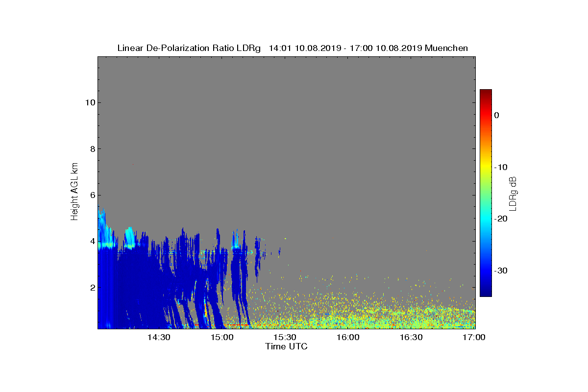Screen dimensions: 588x392
Task: Click the 'Time UTC' x-axis label
Action: 287,346
